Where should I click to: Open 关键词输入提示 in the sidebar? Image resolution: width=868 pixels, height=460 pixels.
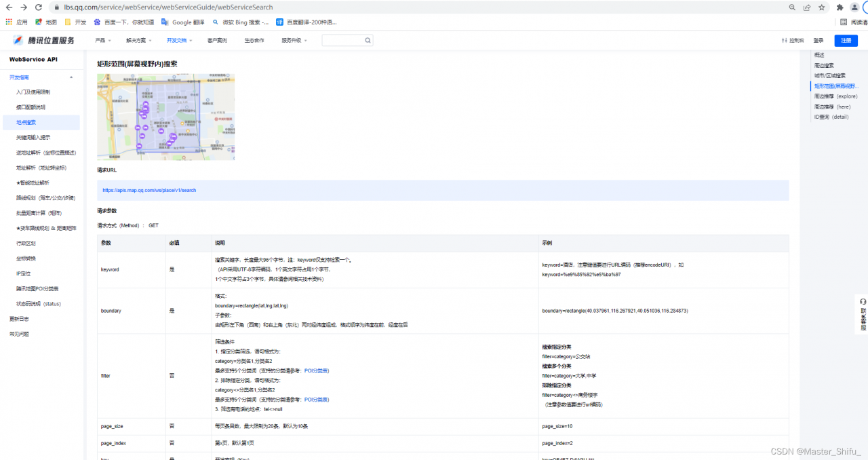tap(33, 137)
